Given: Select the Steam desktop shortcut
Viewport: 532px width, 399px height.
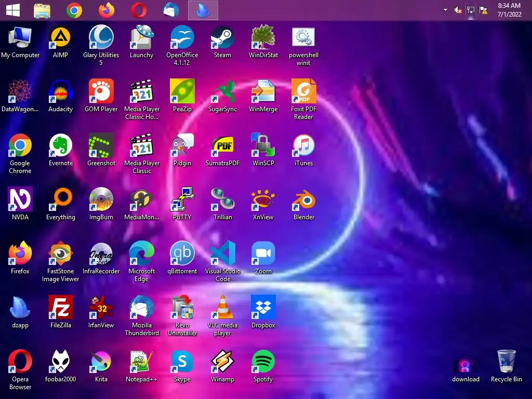Looking at the screenshot, I should tap(222, 37).
